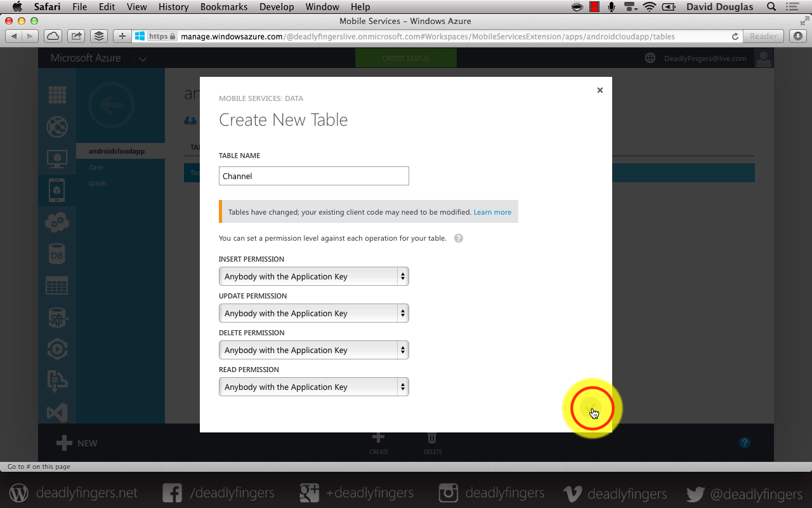Viewport: 812px width, 508px height.
Task: Click the circled back arrow in Azure panel
Action: tap(111, 105)
